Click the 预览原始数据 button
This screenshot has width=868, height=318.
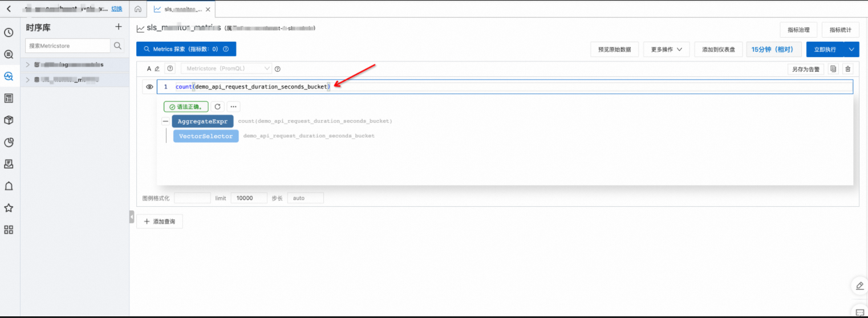[614, 50]
